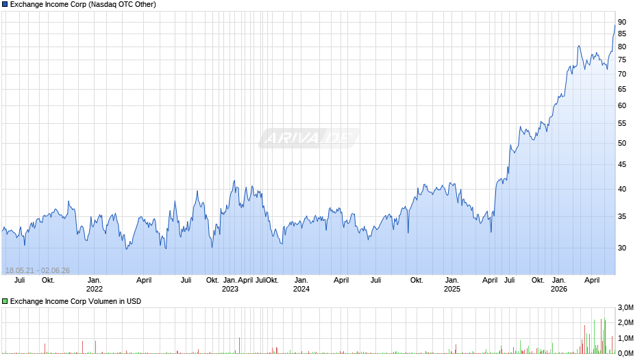The height and width of the screenshot is (360, 644).
Task: Click the 'April' label following Jan. 2024
Action: click(x=341, y=281)
